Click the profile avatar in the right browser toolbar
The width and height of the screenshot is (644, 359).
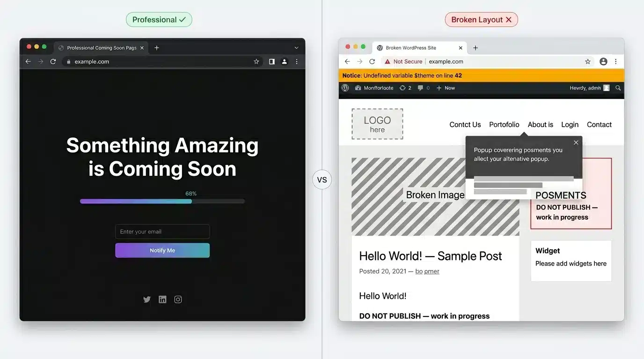click(603, 61)
